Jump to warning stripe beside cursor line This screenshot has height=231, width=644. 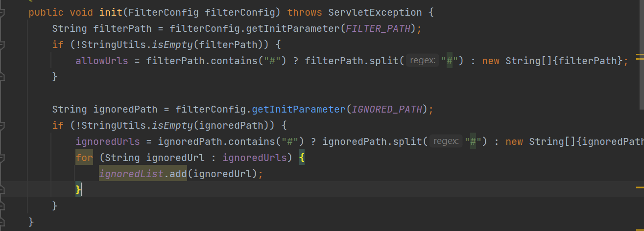click(640, 187)
